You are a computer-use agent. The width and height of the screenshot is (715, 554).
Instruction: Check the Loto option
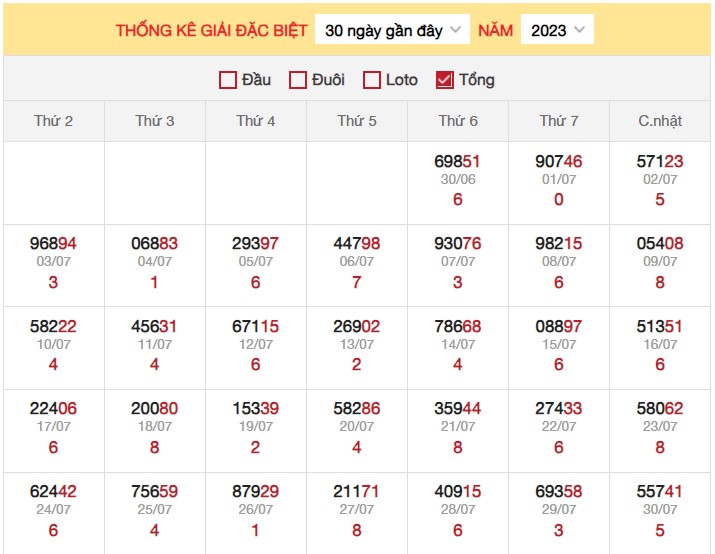click(x=372, y=80)
